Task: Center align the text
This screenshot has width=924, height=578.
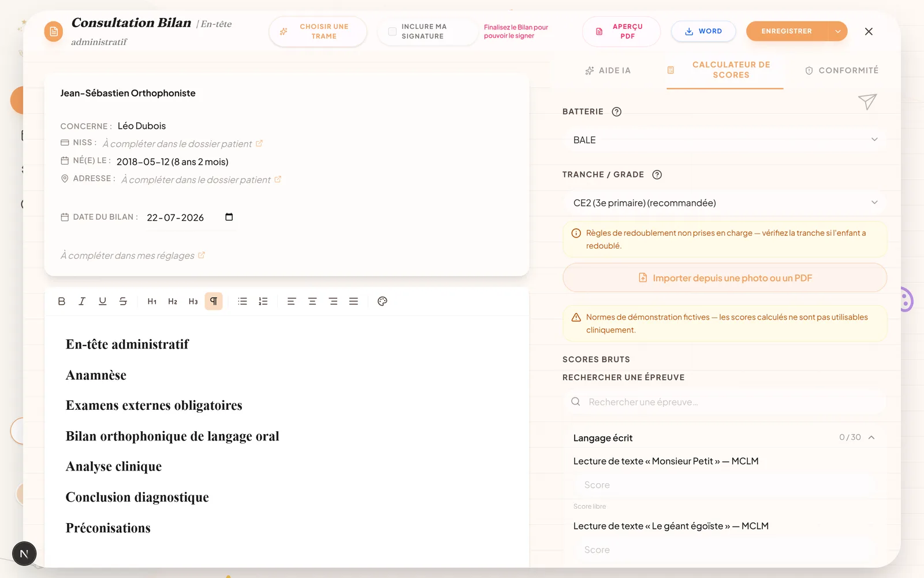Action: coord(312,301)
